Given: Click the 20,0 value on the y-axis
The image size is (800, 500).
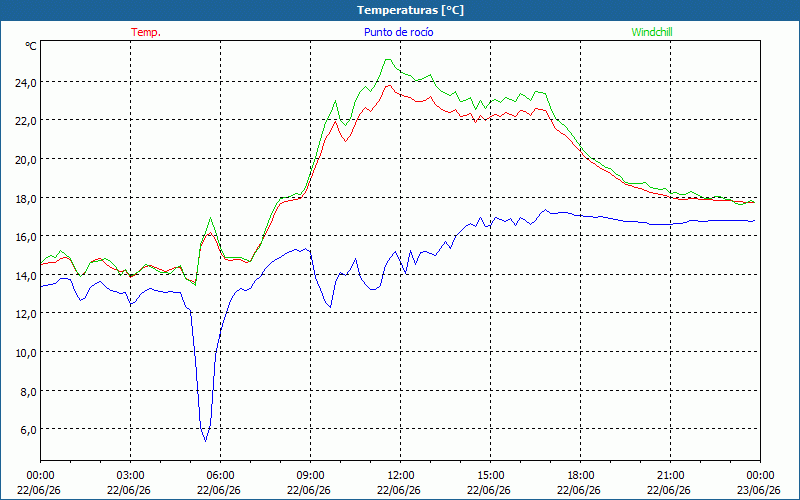Looking at the screenshot, I should tap(25, 160).
